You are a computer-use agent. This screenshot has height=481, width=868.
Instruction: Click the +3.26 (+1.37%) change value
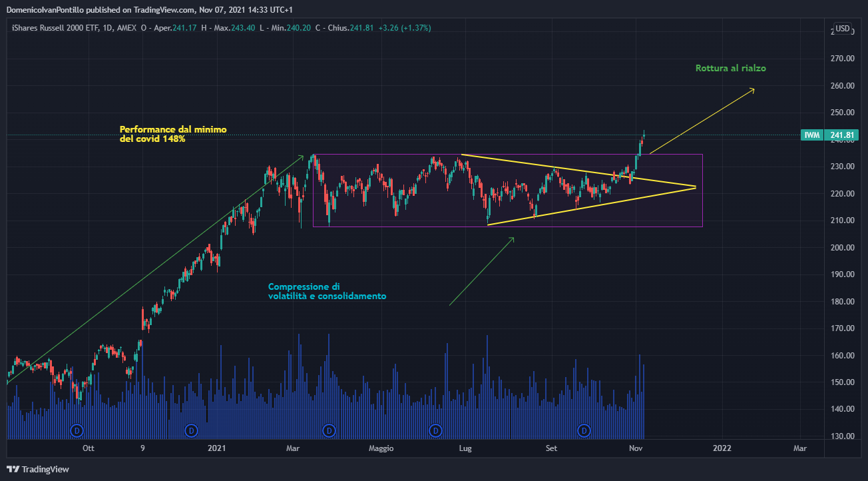click(405, 28)
